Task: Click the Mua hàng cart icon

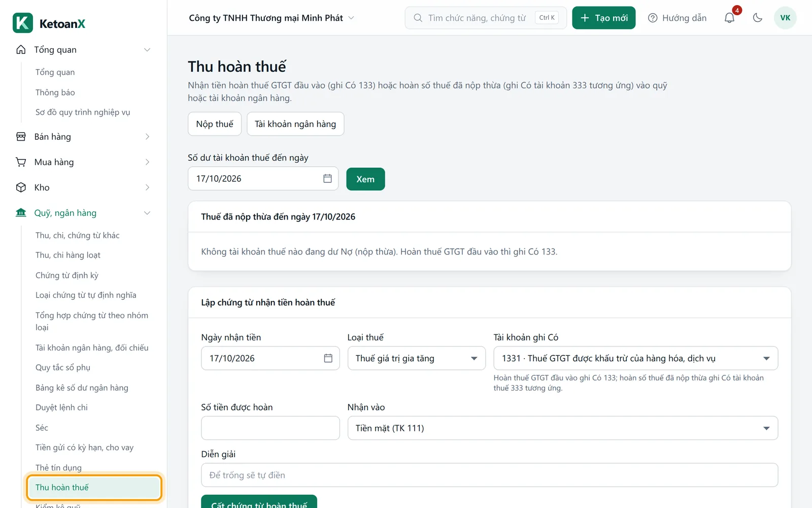Action: point(21,162)
